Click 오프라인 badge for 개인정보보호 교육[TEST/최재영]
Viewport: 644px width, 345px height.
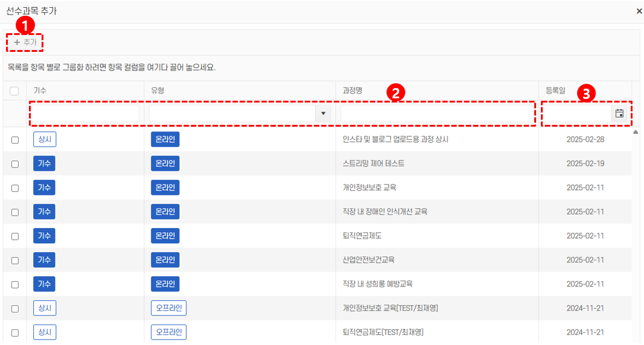168,308
